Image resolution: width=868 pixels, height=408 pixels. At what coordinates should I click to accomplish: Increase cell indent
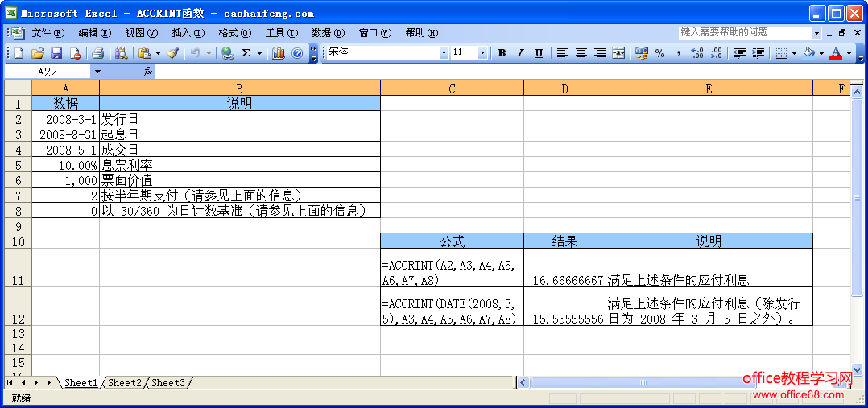(758, 53)
